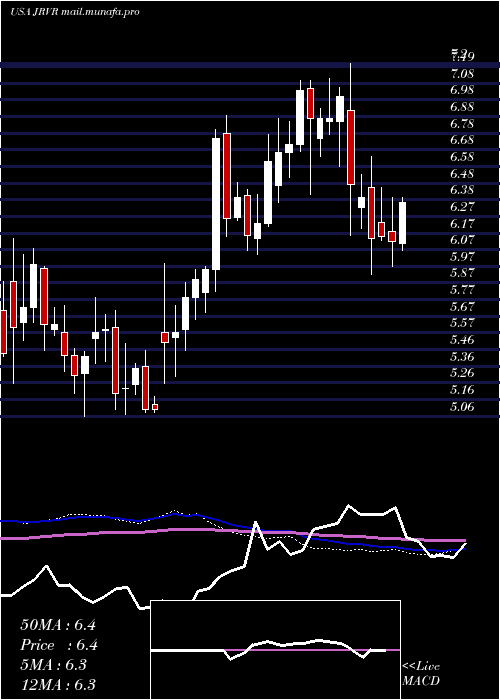Pick the 6.58 price axis value
The image size is (500, 700).
[462, 157]
